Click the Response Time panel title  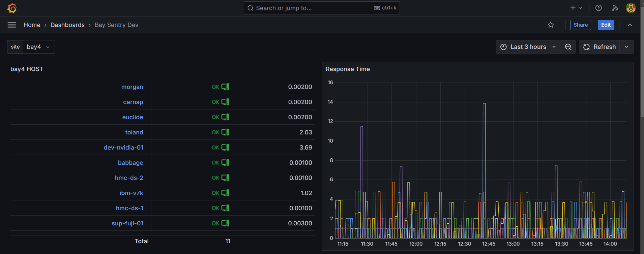pos(348,69)
